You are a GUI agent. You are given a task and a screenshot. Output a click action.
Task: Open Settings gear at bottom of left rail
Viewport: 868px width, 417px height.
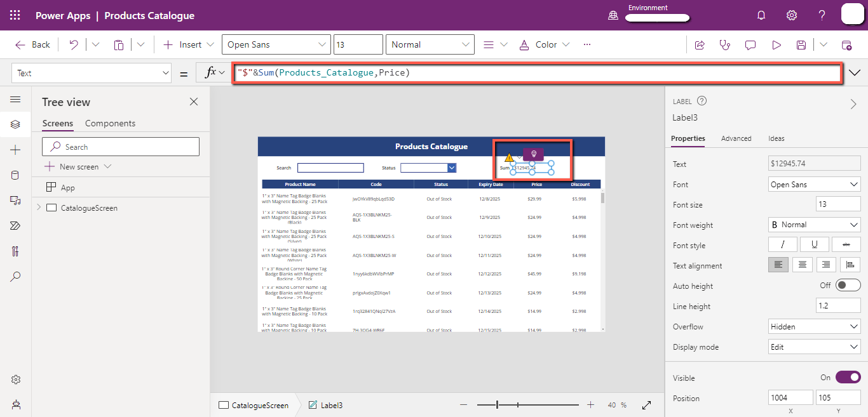(x=15, y=380)
